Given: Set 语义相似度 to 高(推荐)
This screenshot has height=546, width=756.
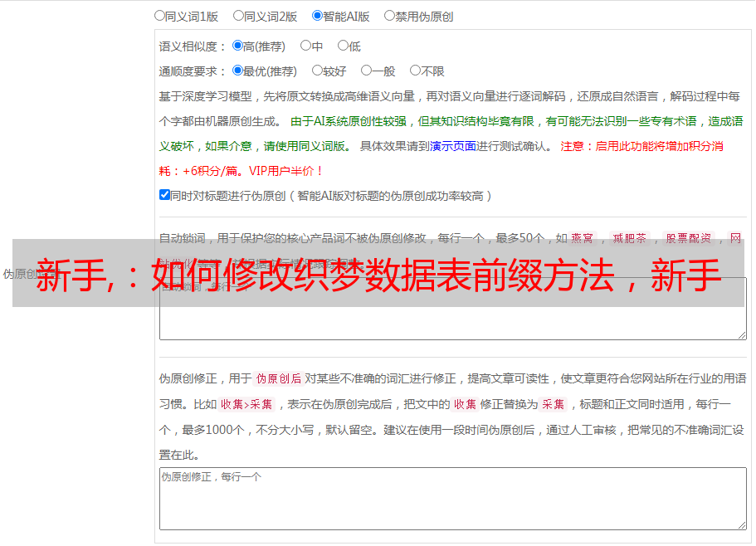Looking at the screenshot, I should [237, 46].
